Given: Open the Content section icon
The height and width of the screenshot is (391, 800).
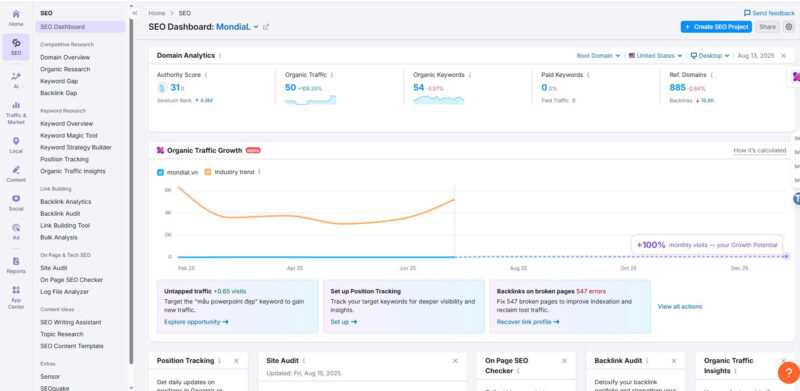Looking at the screenshot, I should pos(16,174).
